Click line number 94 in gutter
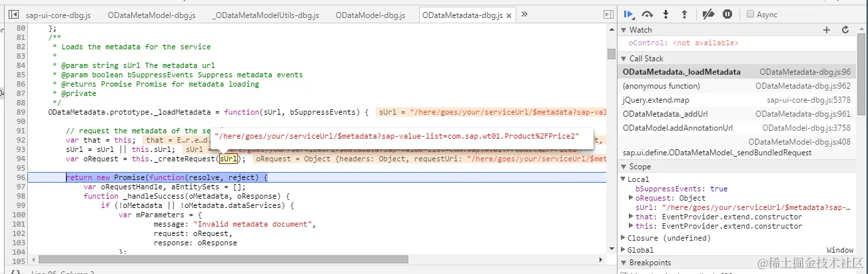The width and height of the screenshot is (868, 274). [x=21, y=159]
